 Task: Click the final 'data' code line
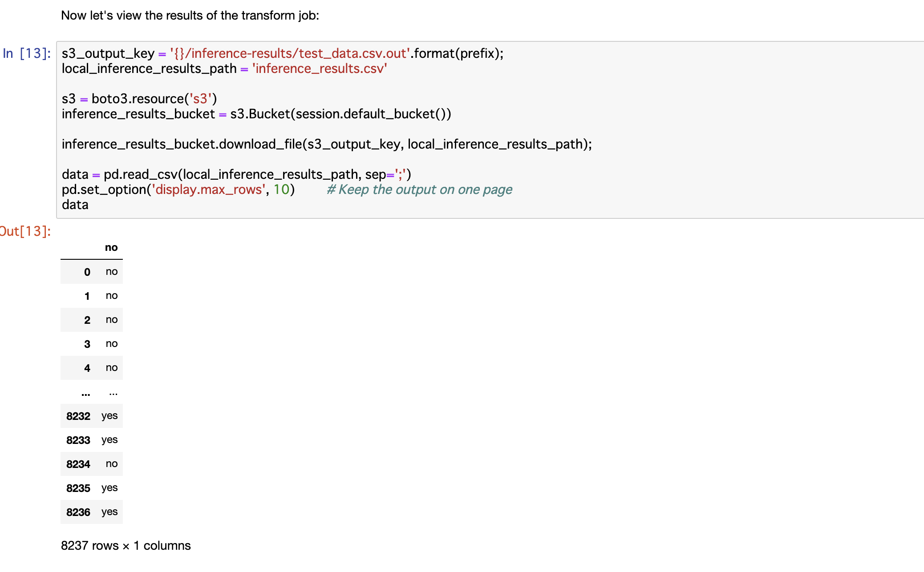coord(75,205)
